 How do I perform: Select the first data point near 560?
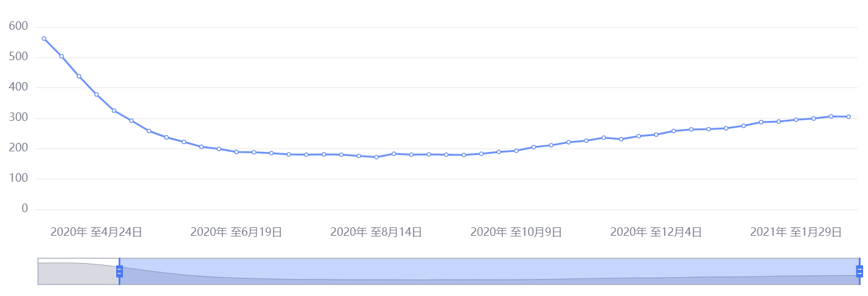point(44,38)
